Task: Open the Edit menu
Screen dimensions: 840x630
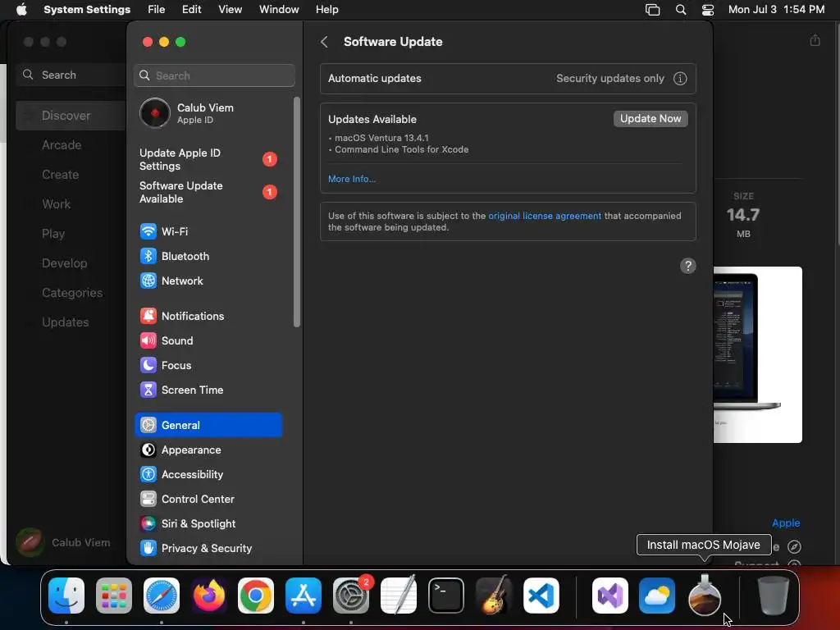Action: click(x=191, y=10)
